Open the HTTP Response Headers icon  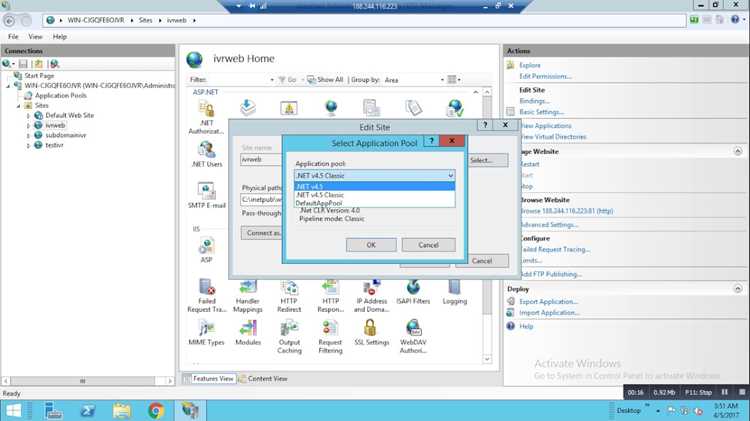pos(331,295)
